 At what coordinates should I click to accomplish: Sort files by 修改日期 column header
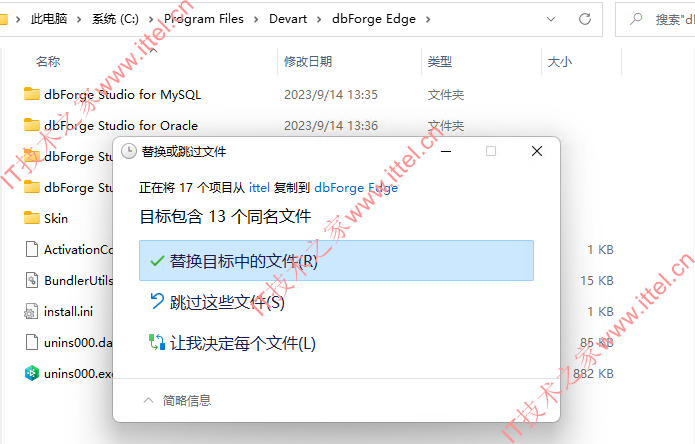coord(308,61)
